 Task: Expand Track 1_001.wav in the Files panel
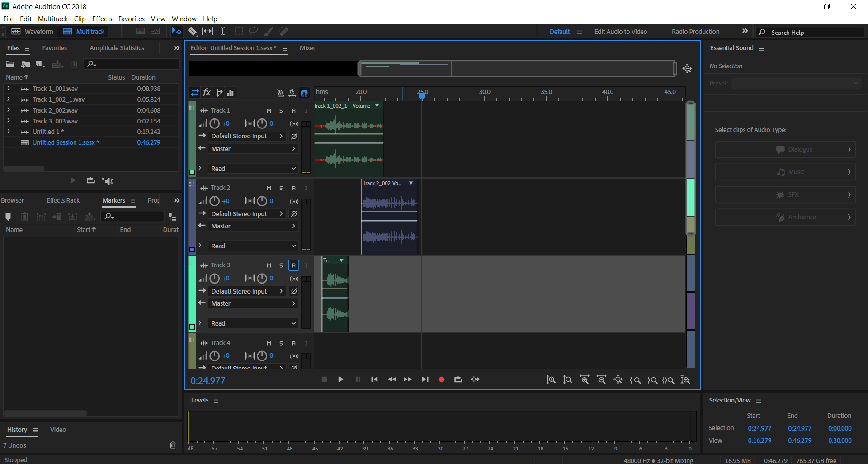pos(9,88)
